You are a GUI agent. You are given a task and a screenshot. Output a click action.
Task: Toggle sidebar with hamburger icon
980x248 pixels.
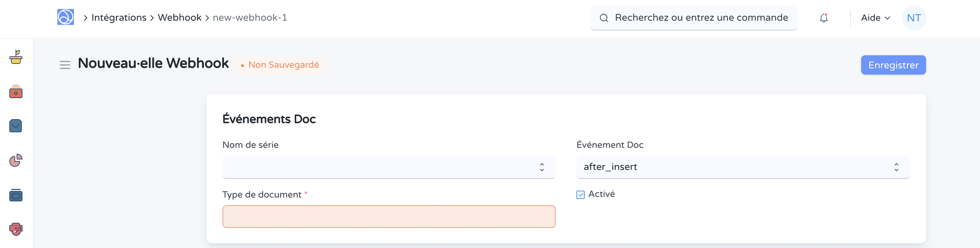click(x=65, y=65)
